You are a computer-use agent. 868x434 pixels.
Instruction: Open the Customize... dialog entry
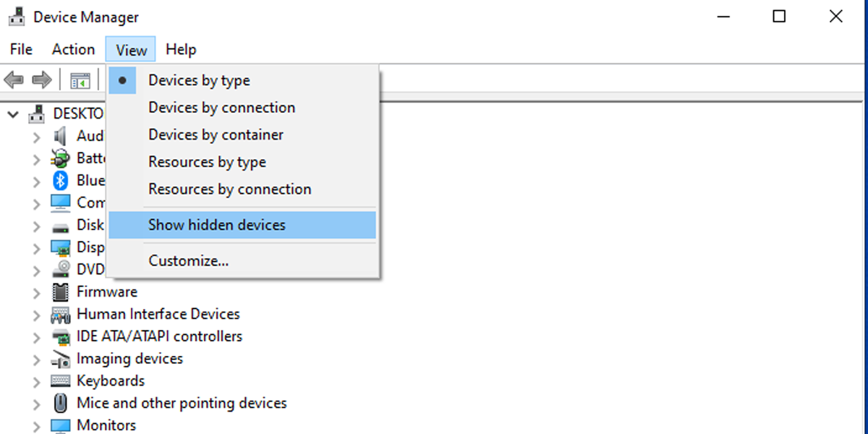188,260
